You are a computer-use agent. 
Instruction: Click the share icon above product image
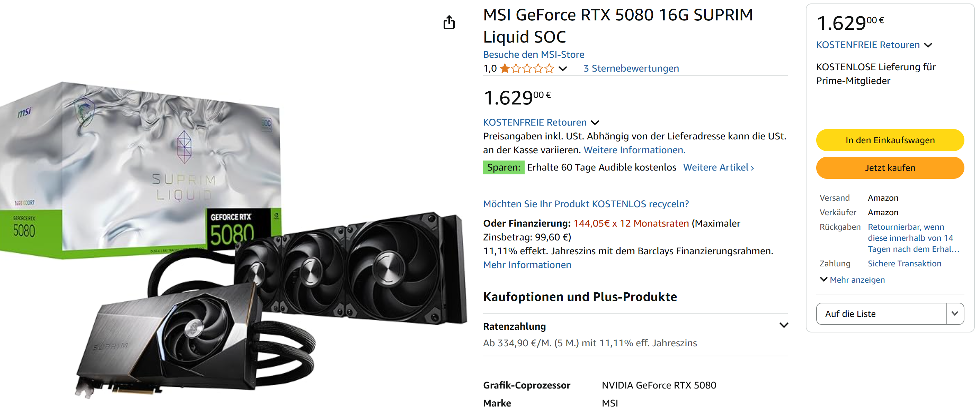(449, 22)
